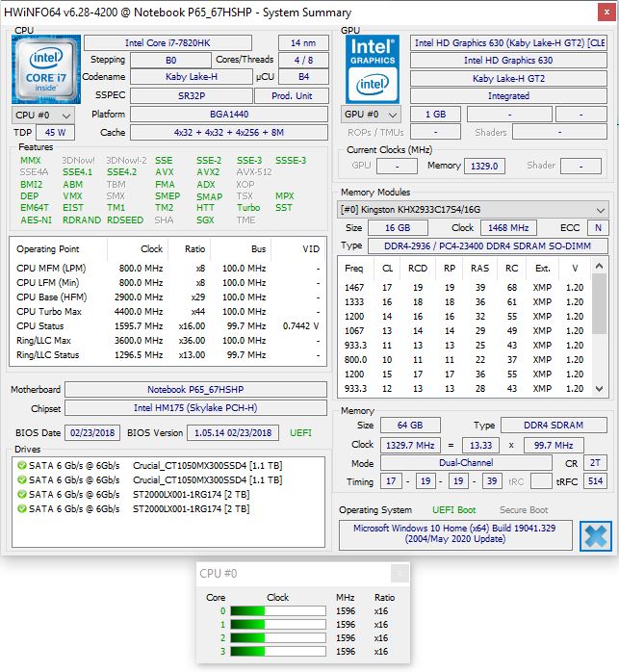This screenshot has width=619, height=672.
Task: Click the Kaby Lake-H codename field
Action: 192,77
